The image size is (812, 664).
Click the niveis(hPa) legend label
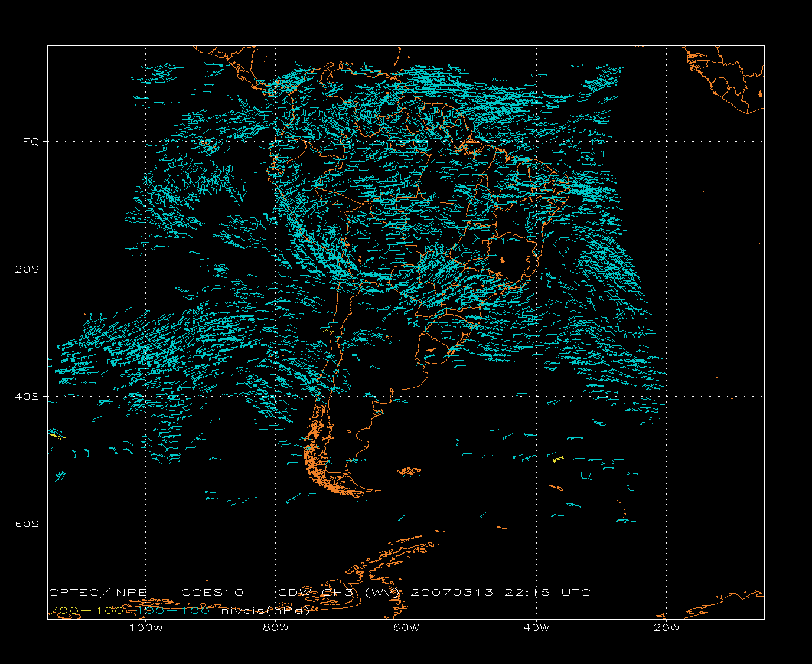(265, 610)
